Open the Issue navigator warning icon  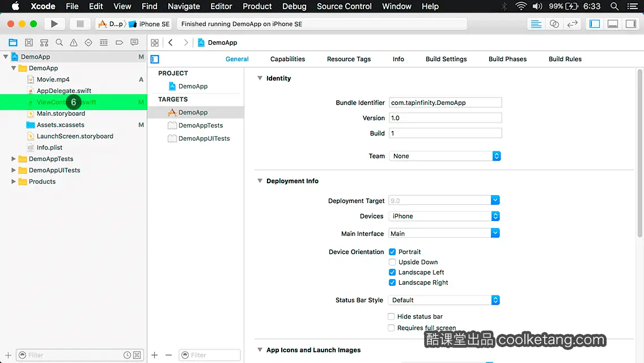coord(74,43)
